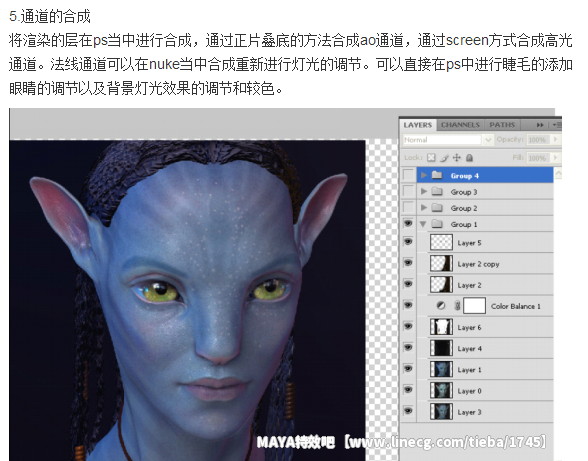The width and height of the screenshot is (588, 461).
Task: Select the Layer 0 name
Action: (469, 391)
